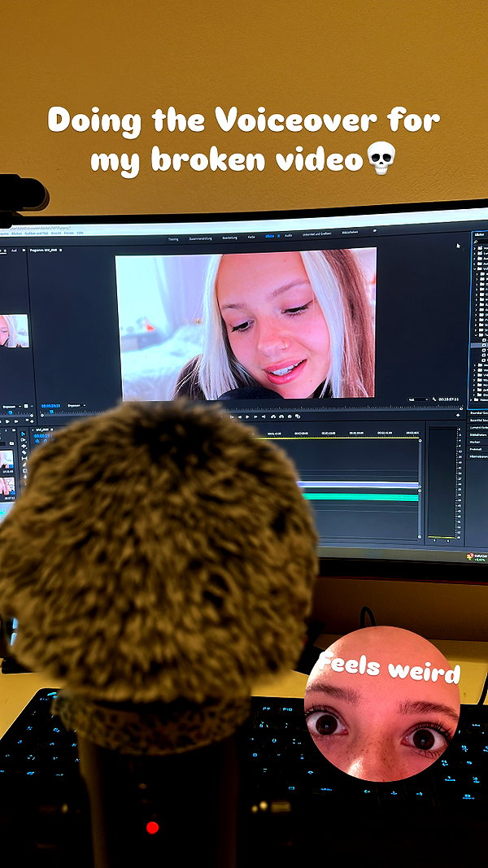
Task: Open the Bibliotheken workspace tab
Action: click(350, 233)
